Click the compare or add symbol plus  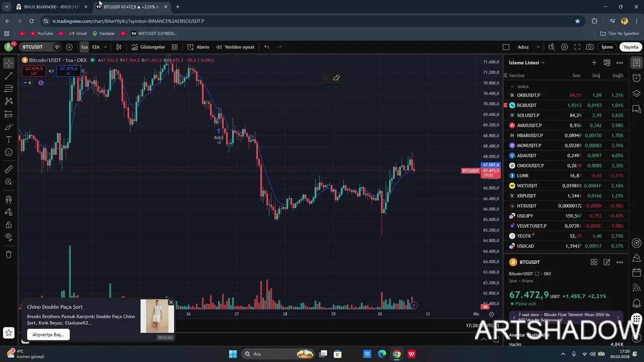click(x=69, y=47)
